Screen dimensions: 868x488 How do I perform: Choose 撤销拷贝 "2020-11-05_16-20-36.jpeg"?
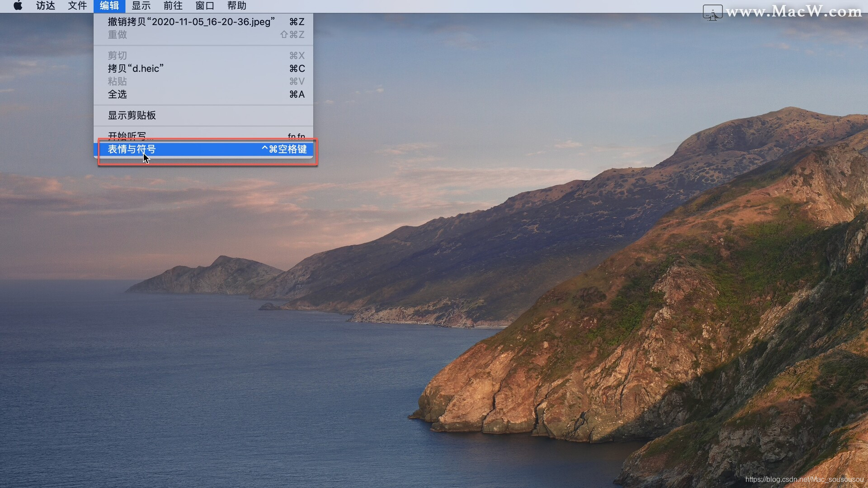click(x=191, y=22)
